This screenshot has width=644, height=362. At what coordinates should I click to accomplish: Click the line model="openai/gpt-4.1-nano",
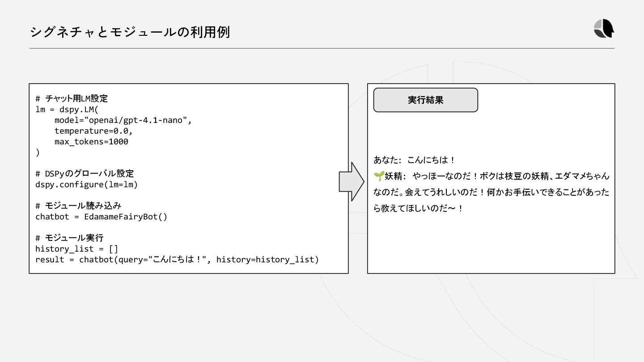[123, 120]
